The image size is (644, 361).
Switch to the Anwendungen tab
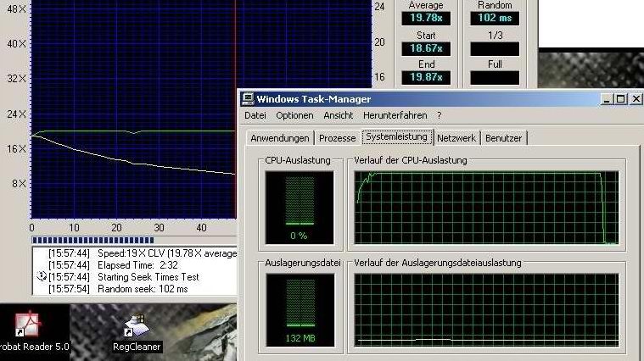tap(280, 138)
